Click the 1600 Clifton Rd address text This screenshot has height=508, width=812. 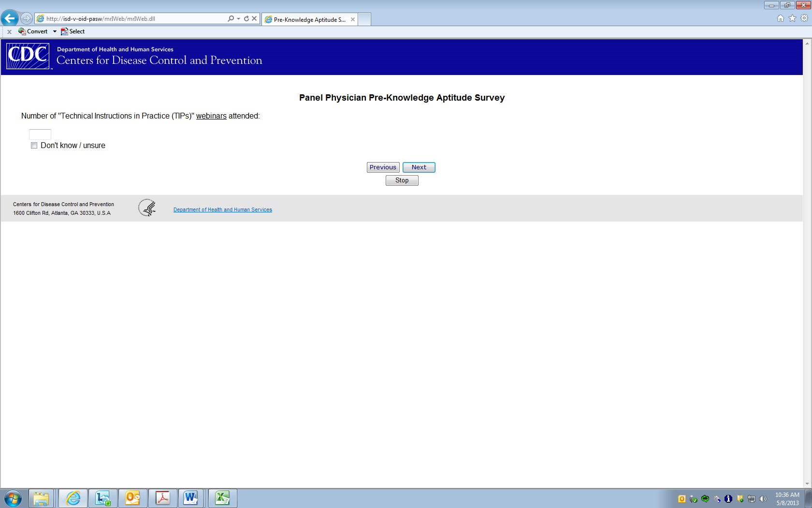62,213
